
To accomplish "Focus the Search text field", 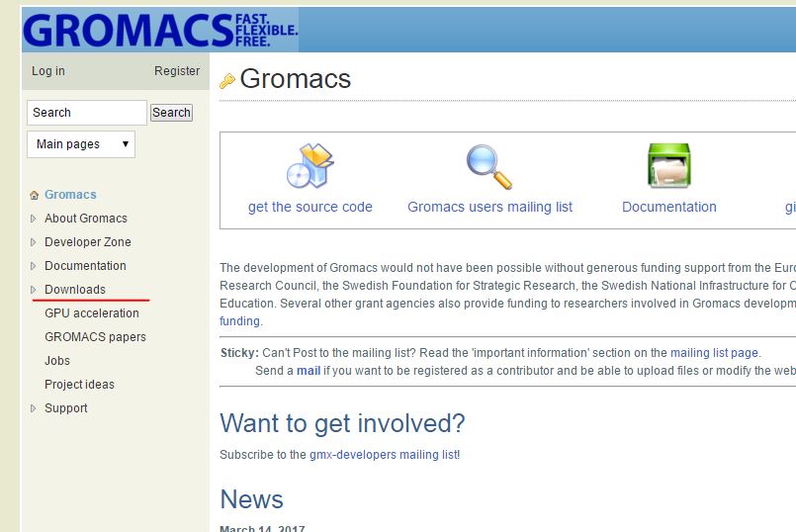I will tap(87, 113).
